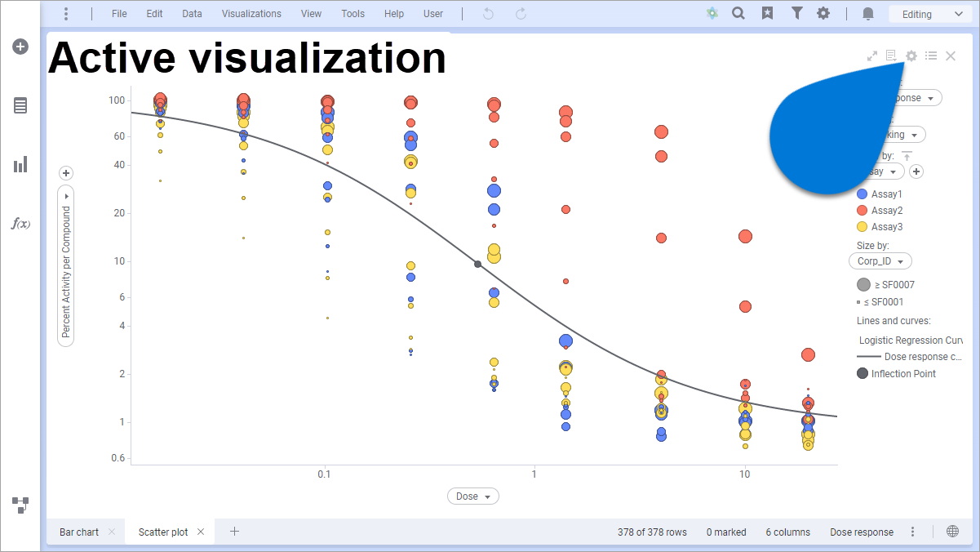Open the filters funnel icon
This screenshot has height=552, width=980.
click(796, 13)
